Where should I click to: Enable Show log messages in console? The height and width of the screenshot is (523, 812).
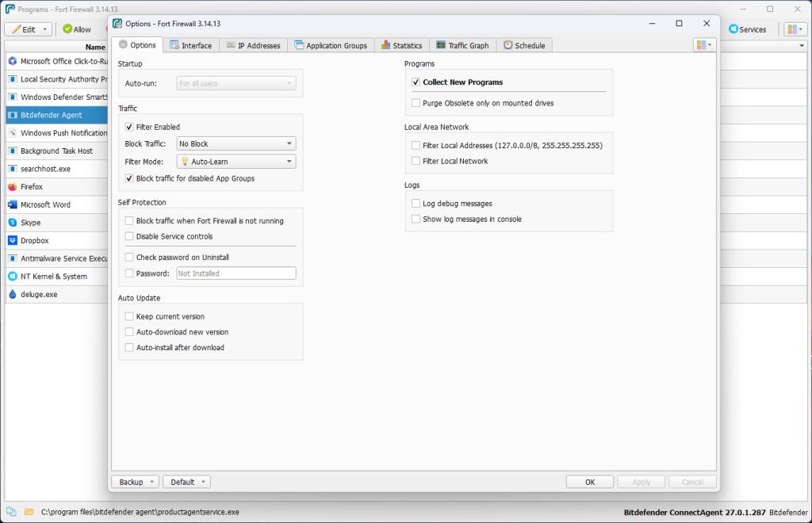(416, 219)
